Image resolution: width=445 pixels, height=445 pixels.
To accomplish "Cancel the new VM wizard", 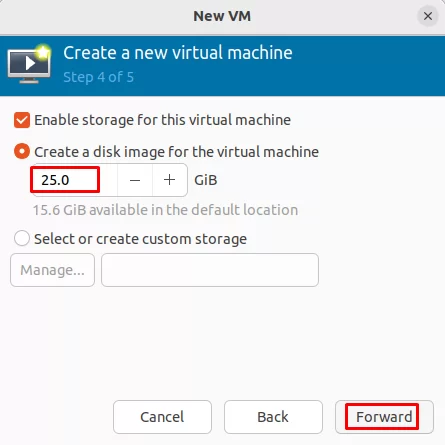I will (162, 417).
